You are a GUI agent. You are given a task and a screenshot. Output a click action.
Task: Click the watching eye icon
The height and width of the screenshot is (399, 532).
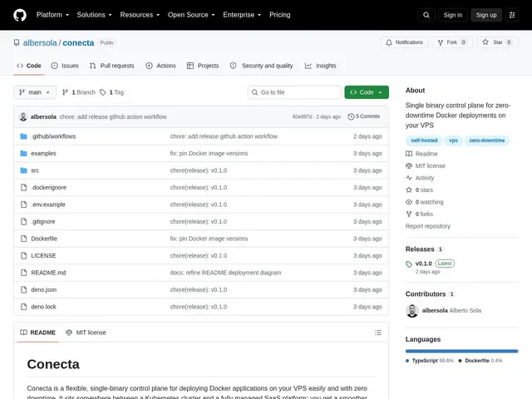coord(409,202)
